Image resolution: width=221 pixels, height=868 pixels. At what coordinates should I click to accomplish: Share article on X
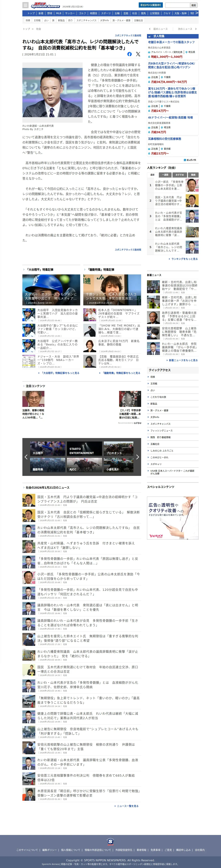pos(138,54)
